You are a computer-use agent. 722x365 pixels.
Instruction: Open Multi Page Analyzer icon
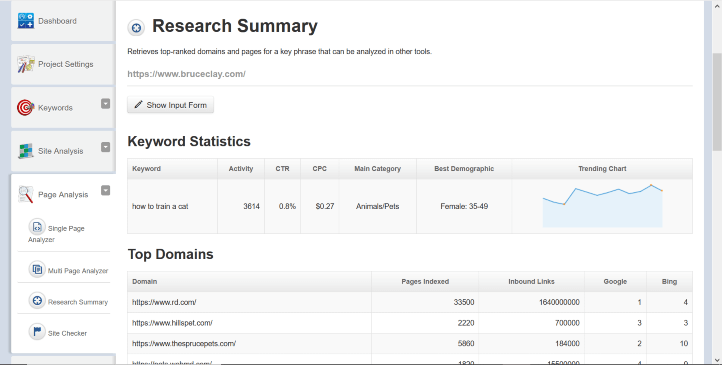(x=37, y=269)
